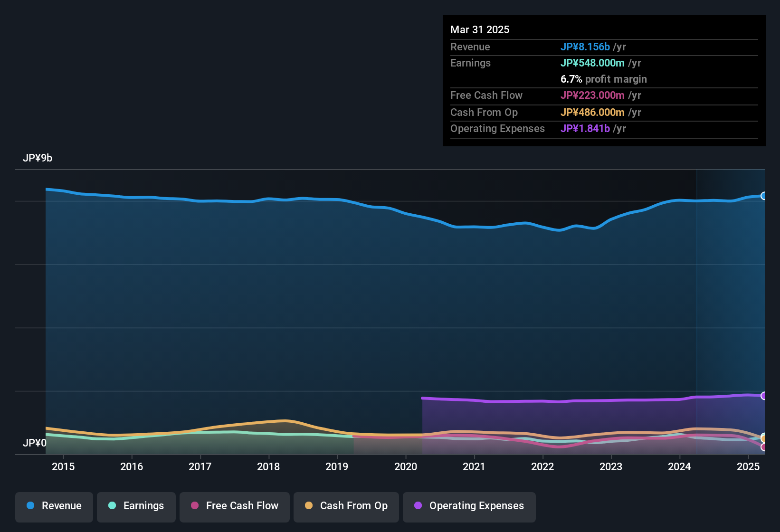Click the 2017 x-axis label
The height and width of the screenshot is (532, 780).
click(x=200, y=466)
